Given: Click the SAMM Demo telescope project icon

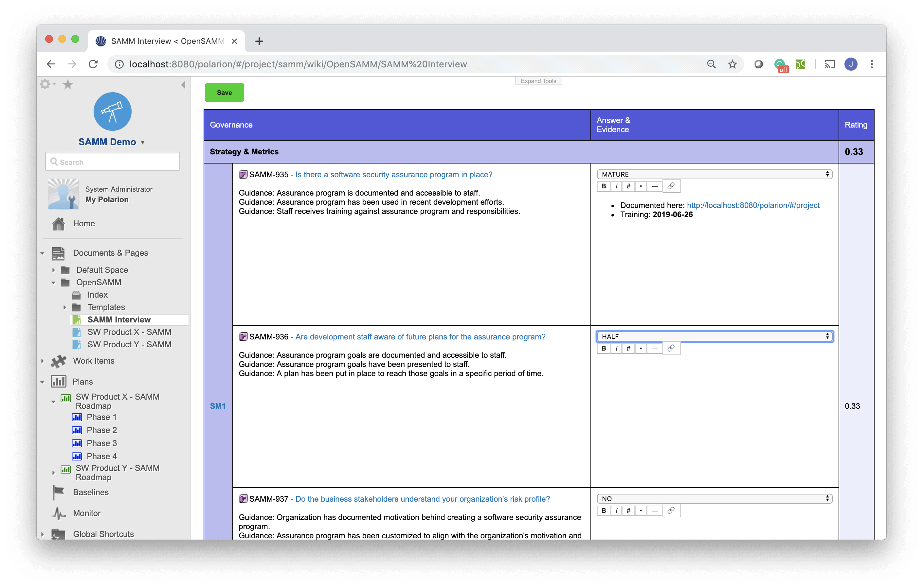Looking at the screenshot, I should click(x=112, y=112).
